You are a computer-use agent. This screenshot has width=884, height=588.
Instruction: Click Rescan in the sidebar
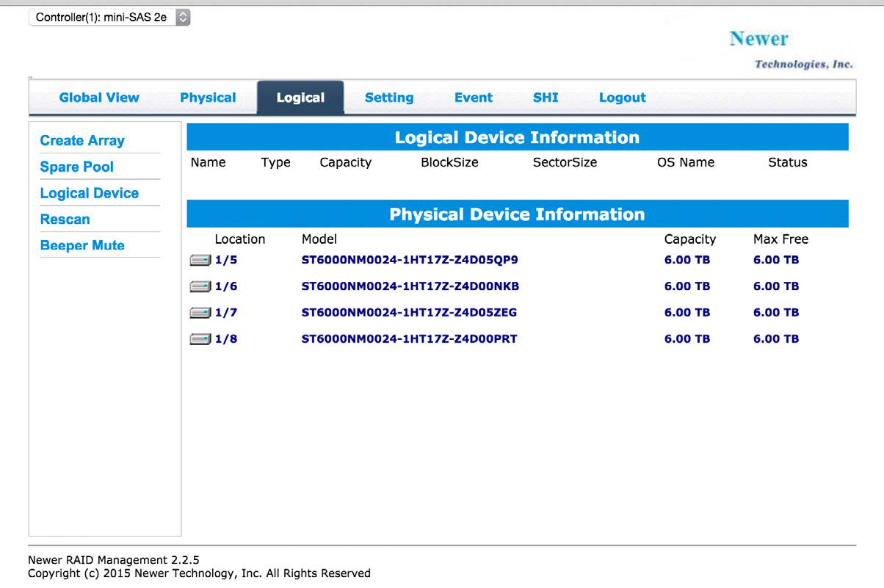tap(65, 219)
